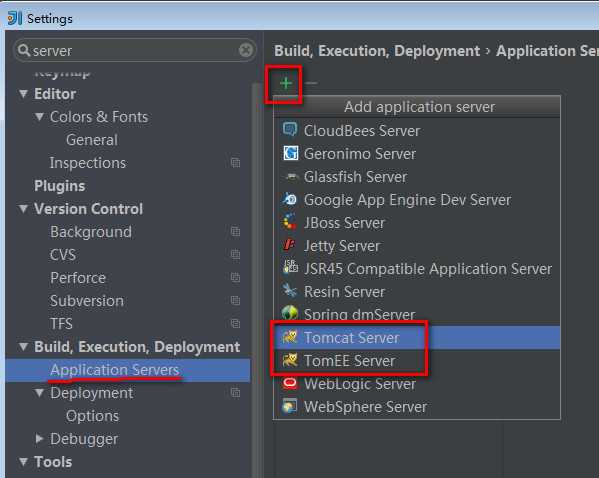Collapse the Version Control node
The height and width of the screenshot is (478, 599).
pyautogui.click(x=23, y=209)
